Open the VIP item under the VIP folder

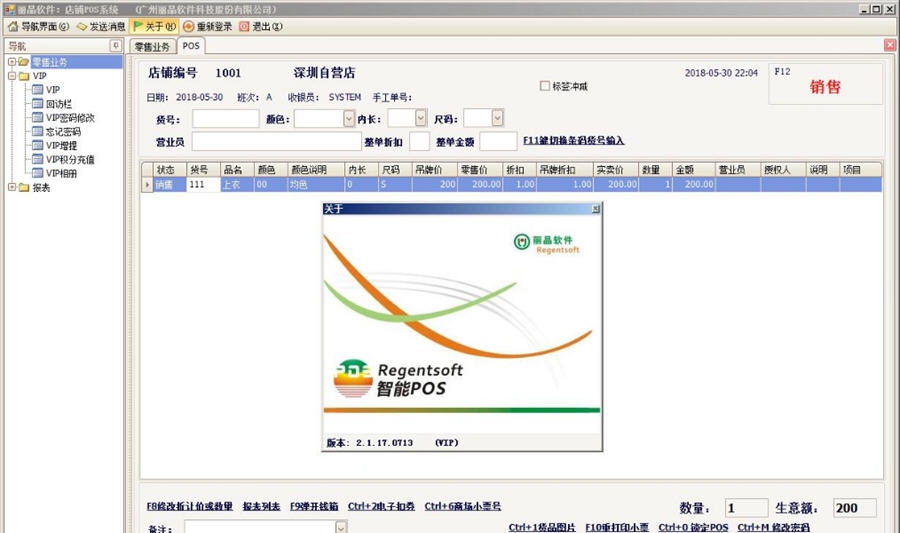[53, 90]
